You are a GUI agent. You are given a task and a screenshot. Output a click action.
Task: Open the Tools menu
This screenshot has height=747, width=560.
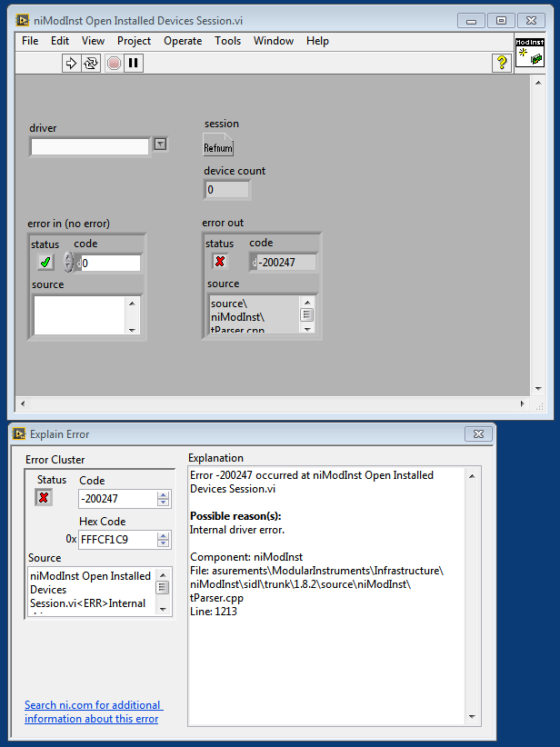(227, 41)
